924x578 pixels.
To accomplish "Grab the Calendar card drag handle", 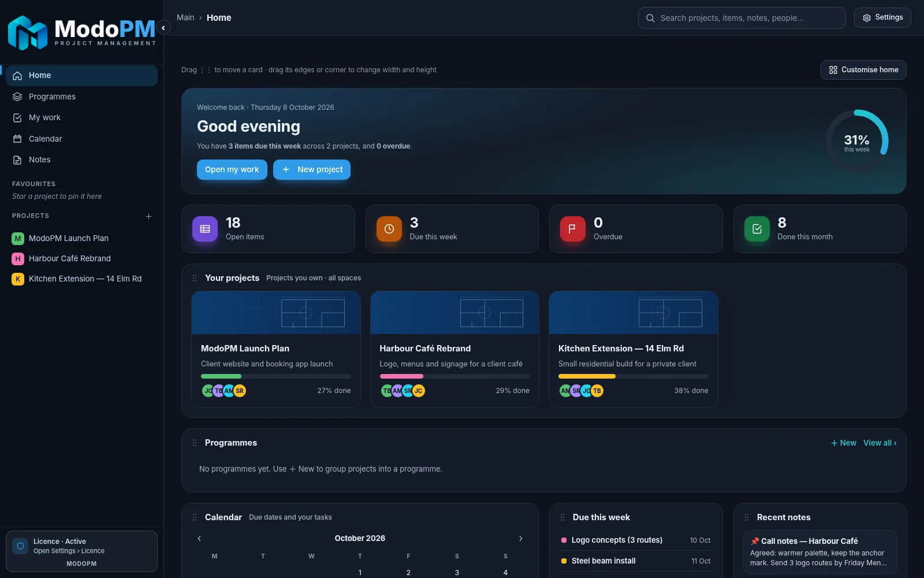I will (x=195, y=517).
